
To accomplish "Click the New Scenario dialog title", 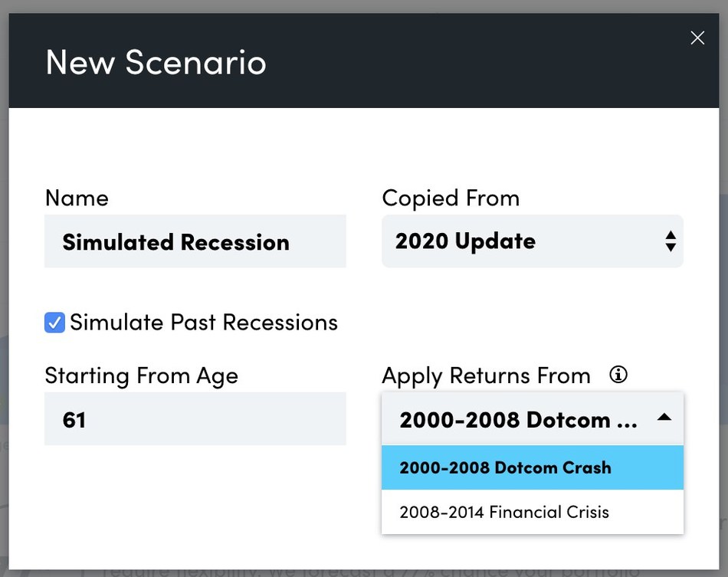I will click(156, 62).
